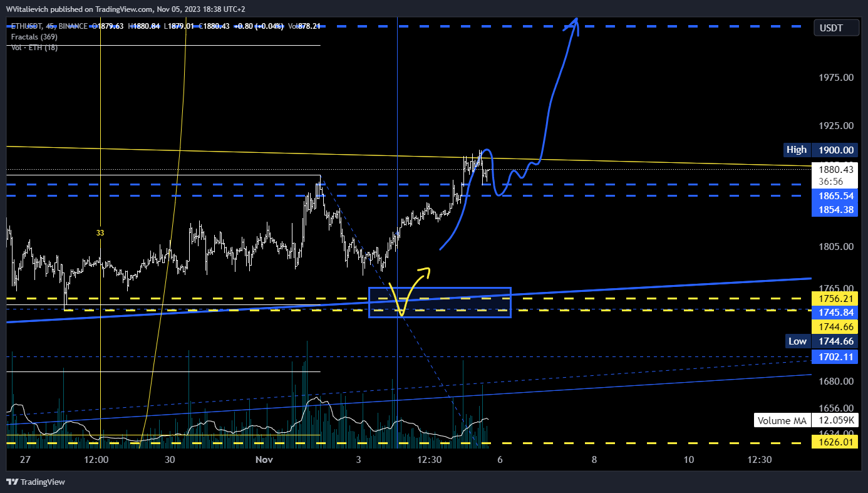Select the Fractals (369) indicator legend
This screenshot has height=493, width=868.
34,37
